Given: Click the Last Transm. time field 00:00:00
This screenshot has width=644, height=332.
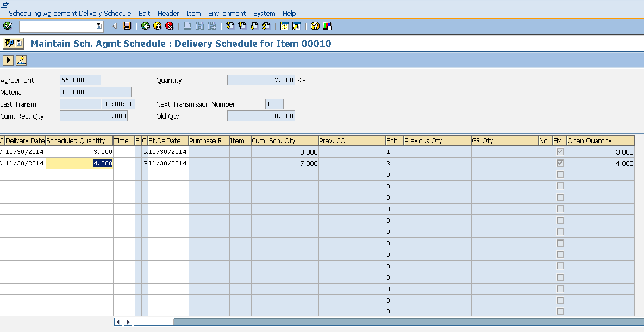Looking at the screenshot, I should tap(118, 104).
